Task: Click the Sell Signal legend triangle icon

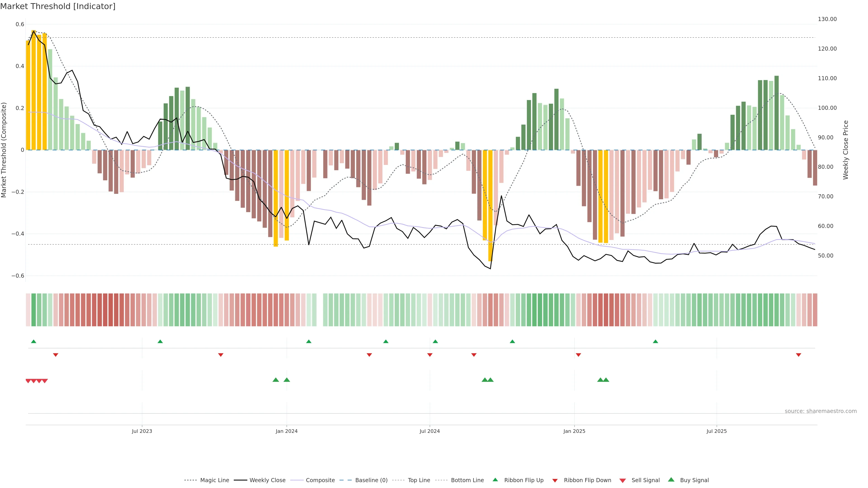Action: (x=622, y=481)
